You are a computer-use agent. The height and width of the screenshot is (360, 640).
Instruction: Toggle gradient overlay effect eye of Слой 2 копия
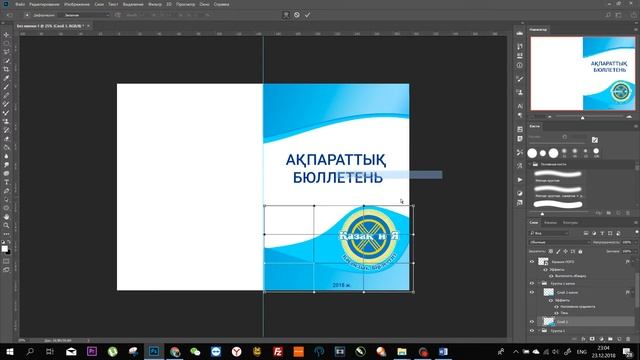point(556,307)
